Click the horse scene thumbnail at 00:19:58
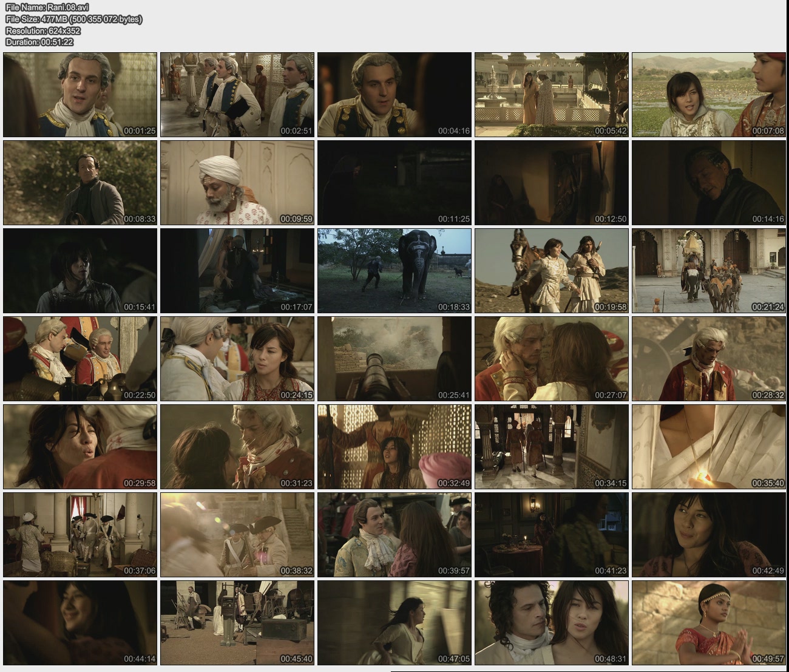The width and height of the screenshot is (789, 672). click(x=551, y=271)
